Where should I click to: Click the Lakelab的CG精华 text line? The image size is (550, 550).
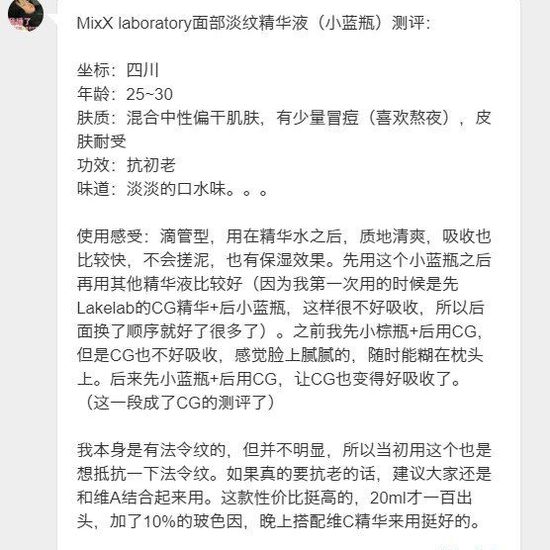pyautogui.click(x=280, y=308)
